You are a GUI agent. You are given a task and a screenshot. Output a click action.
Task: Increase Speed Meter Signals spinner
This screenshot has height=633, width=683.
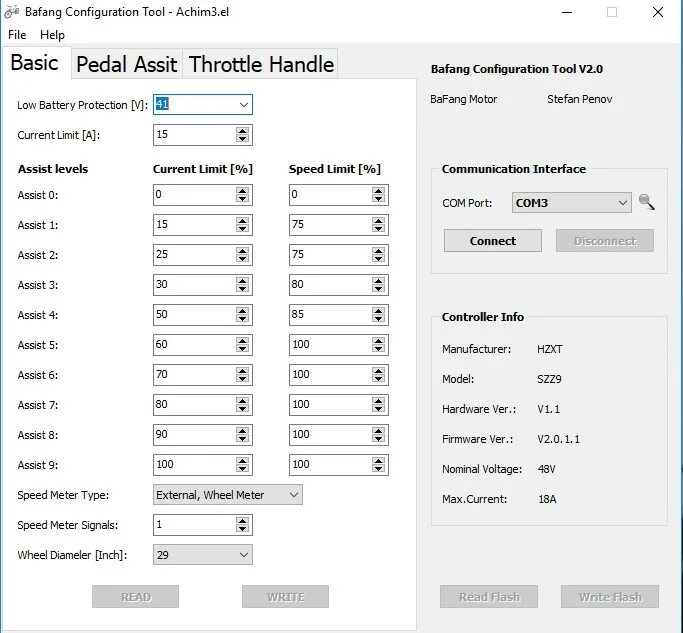(243, 521)
